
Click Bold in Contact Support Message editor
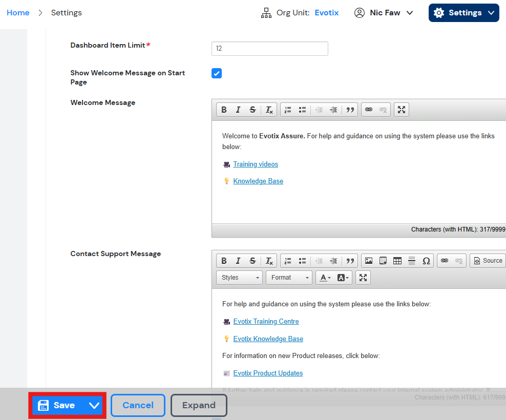tap(224, 261)
